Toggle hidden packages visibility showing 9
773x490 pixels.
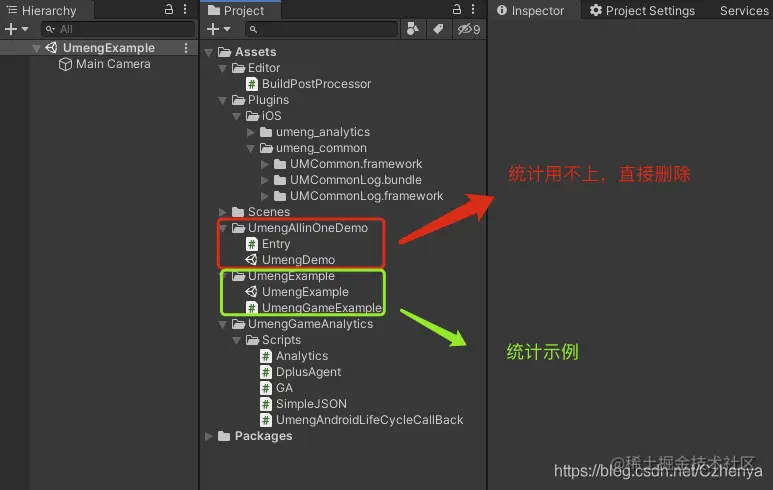[x=468, y=29]
